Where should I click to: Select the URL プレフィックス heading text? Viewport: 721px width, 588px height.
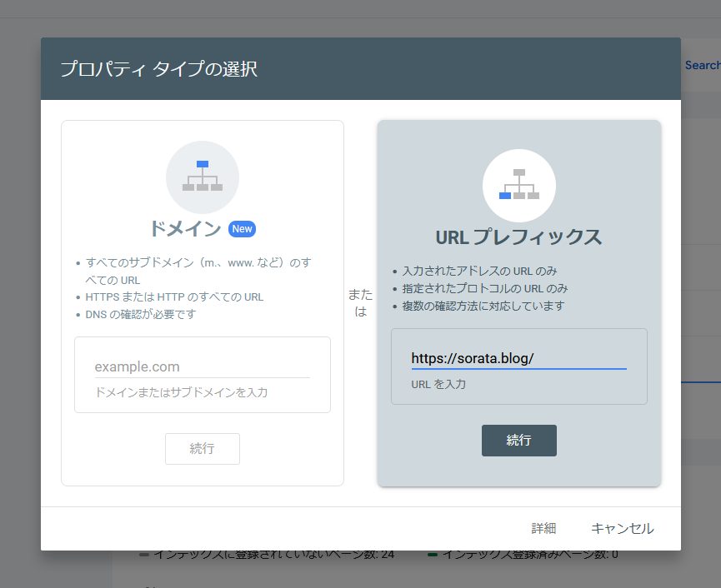pyautogui.click(x=518, y=237)
